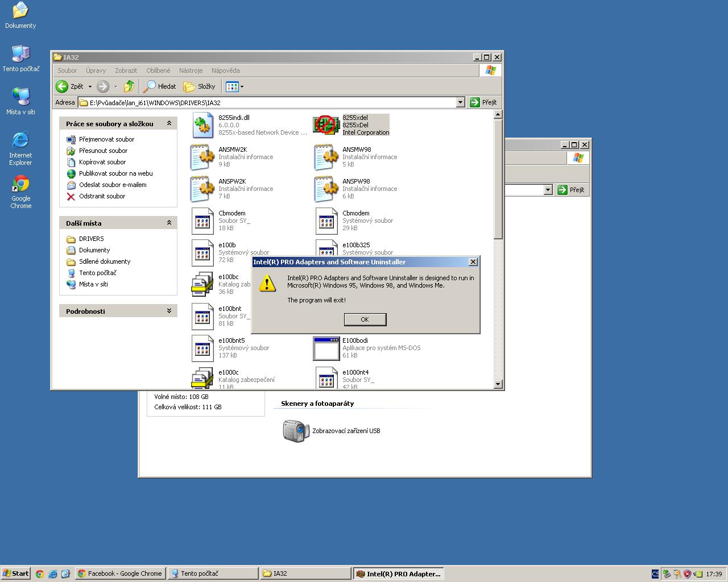Open the Nástroje menu

[x=191, y=70]
